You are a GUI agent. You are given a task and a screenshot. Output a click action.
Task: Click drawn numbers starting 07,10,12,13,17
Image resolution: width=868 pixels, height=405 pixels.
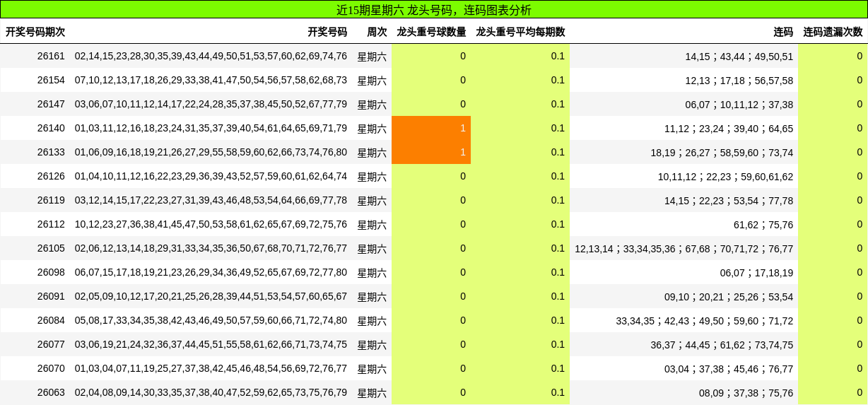point(211,80)
